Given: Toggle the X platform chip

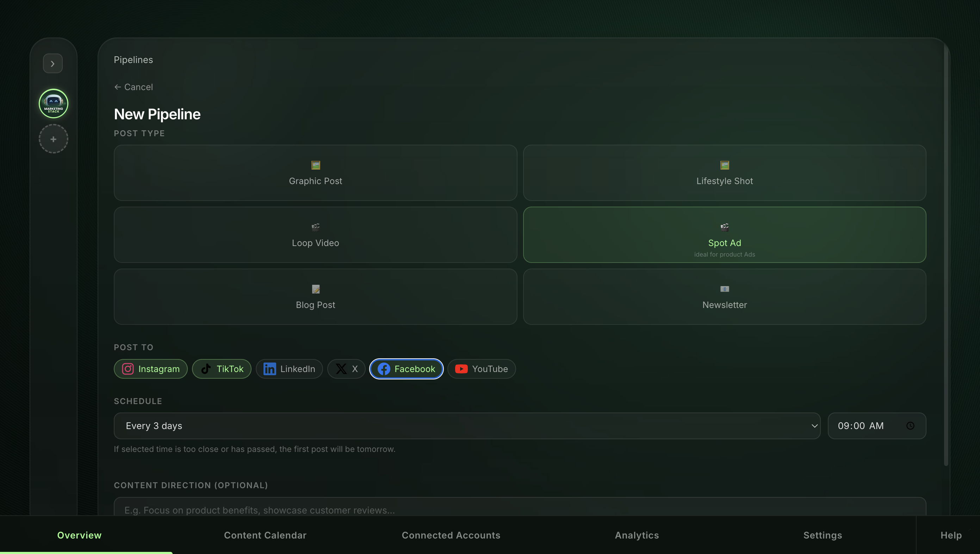Looking at the screenshot, I should coord(346,369).
